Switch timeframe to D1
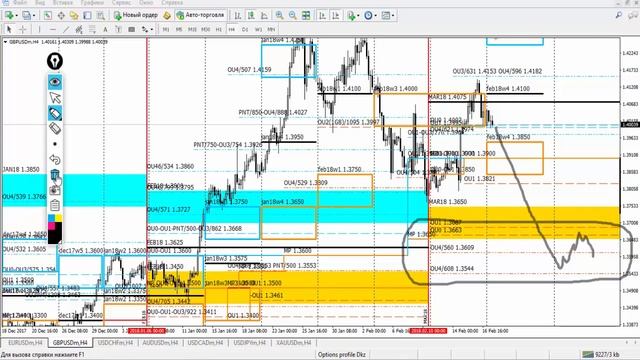Viewport: 640px width, 360px height. (x=245, y=29)
